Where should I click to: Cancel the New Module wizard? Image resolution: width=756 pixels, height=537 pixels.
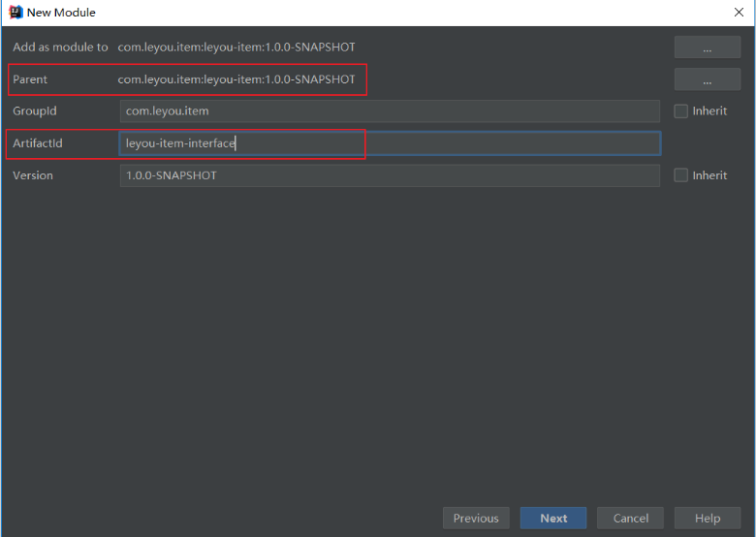(631, 519)
